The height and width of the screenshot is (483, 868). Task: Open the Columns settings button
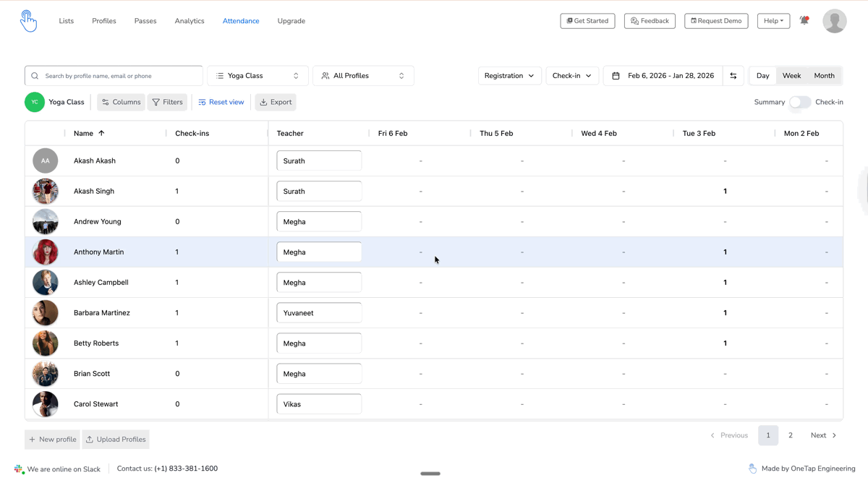pos(121,102)
